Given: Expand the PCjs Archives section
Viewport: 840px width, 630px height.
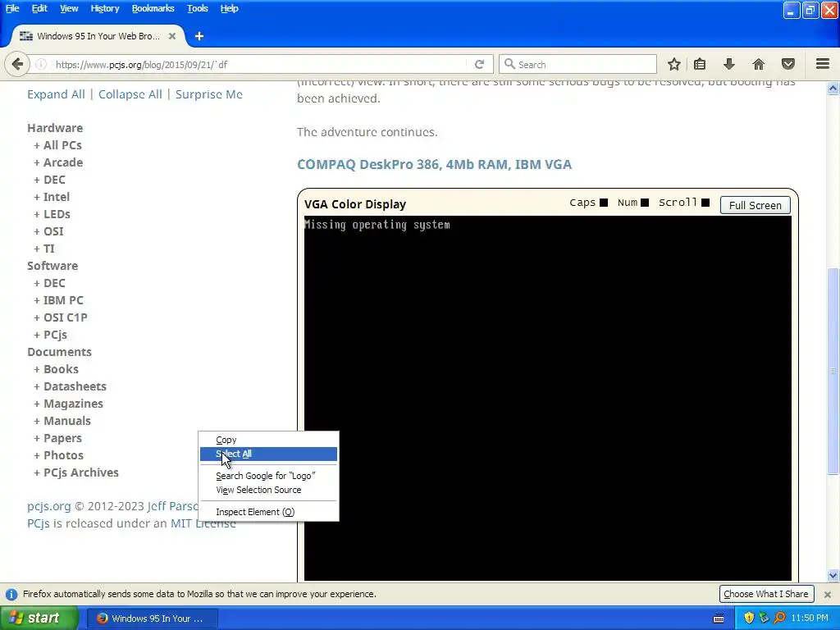Looking at the screenshot, I should point(76,472).
